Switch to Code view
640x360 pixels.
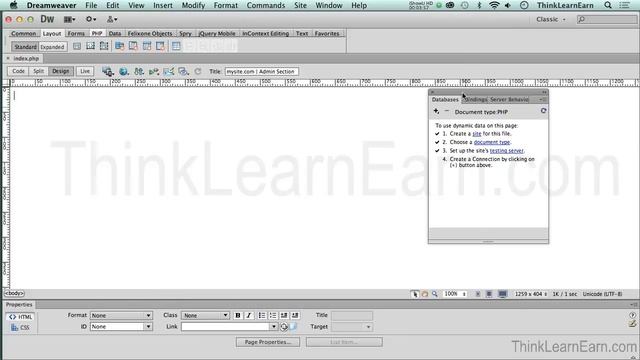pos(18,71)
